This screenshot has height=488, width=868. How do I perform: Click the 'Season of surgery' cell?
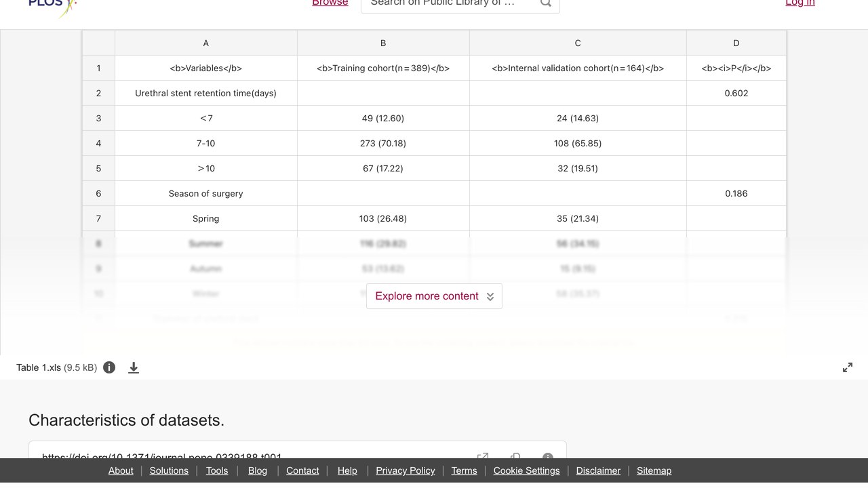point(206,193)
